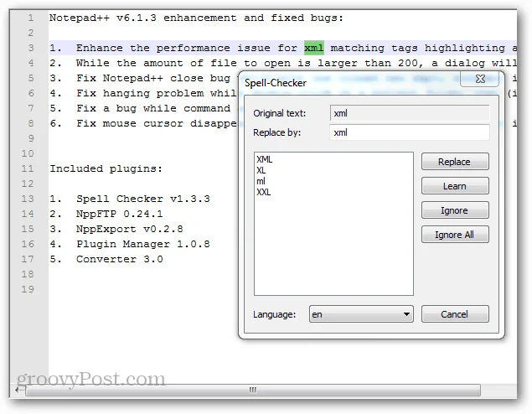
Task: Click the 'While the amount of file' line
Action: tap(283, 63)
